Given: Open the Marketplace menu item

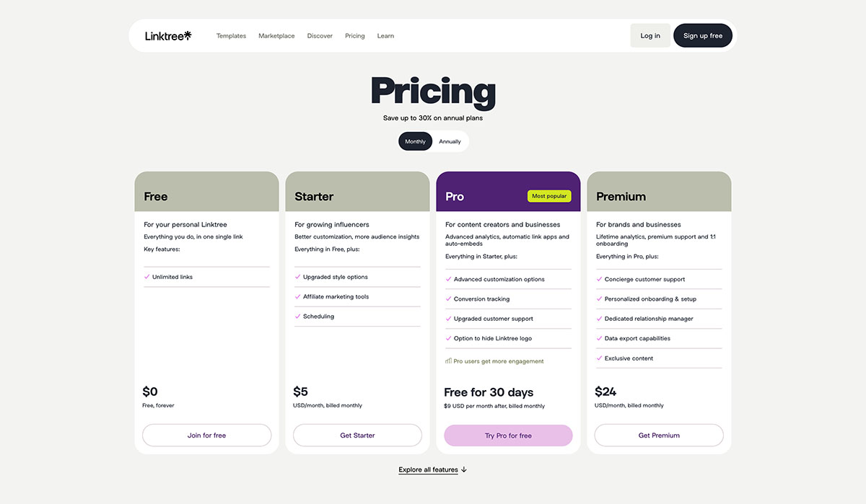Looking at the screenshot, I should pos(276,35).
